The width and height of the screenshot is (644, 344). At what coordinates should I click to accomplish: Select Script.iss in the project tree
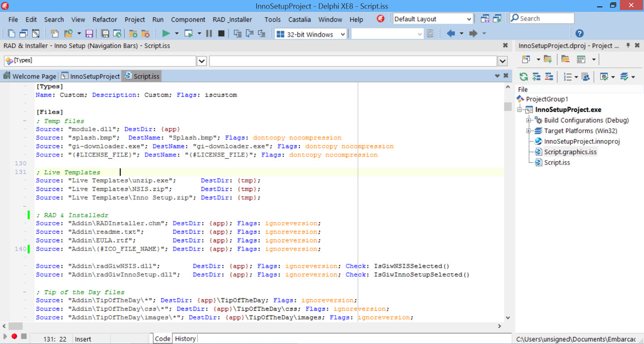point(557,163)
